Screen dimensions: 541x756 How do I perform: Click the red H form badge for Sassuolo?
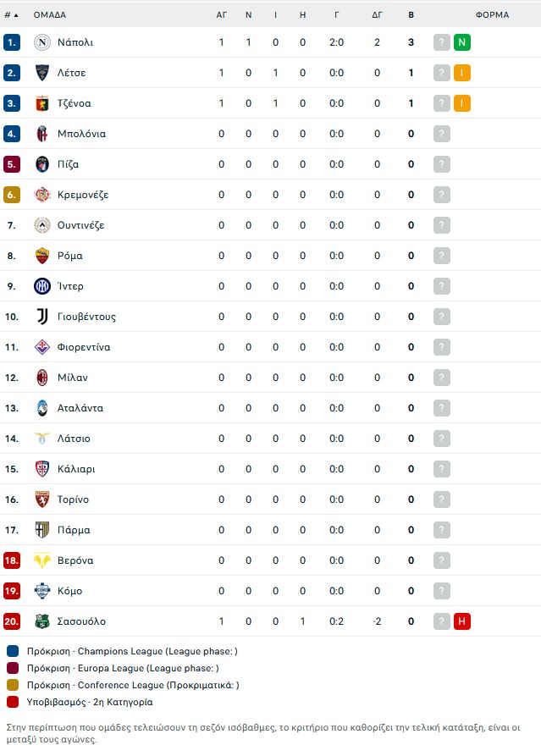coord(462,621)
